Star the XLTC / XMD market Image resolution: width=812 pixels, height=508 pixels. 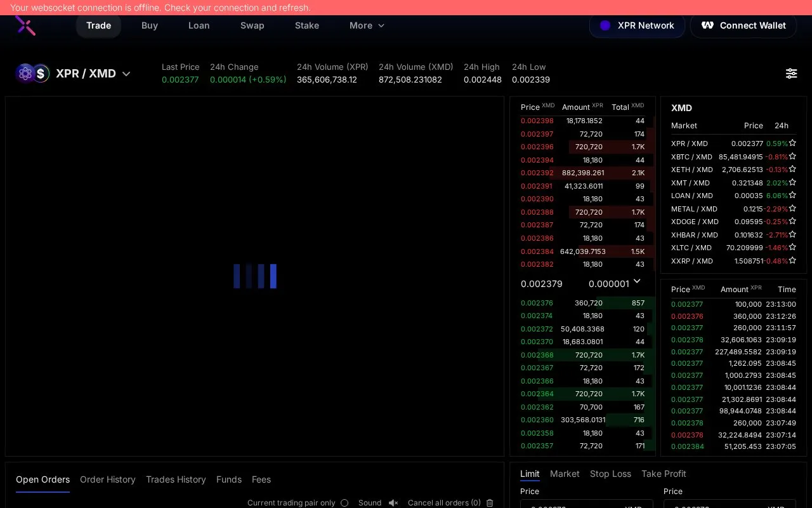click(x=792, y=248)
